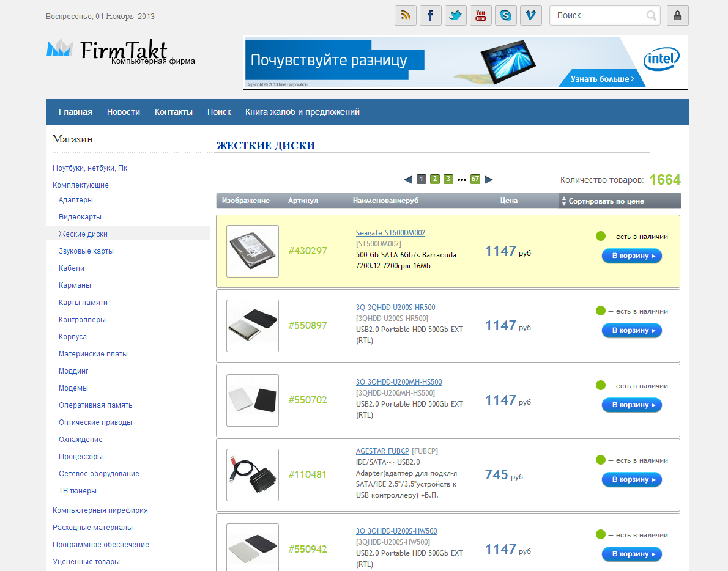The image size is (728, 571).
Task: Open Моддинг subcategory
Action: (x=73, y=371)
